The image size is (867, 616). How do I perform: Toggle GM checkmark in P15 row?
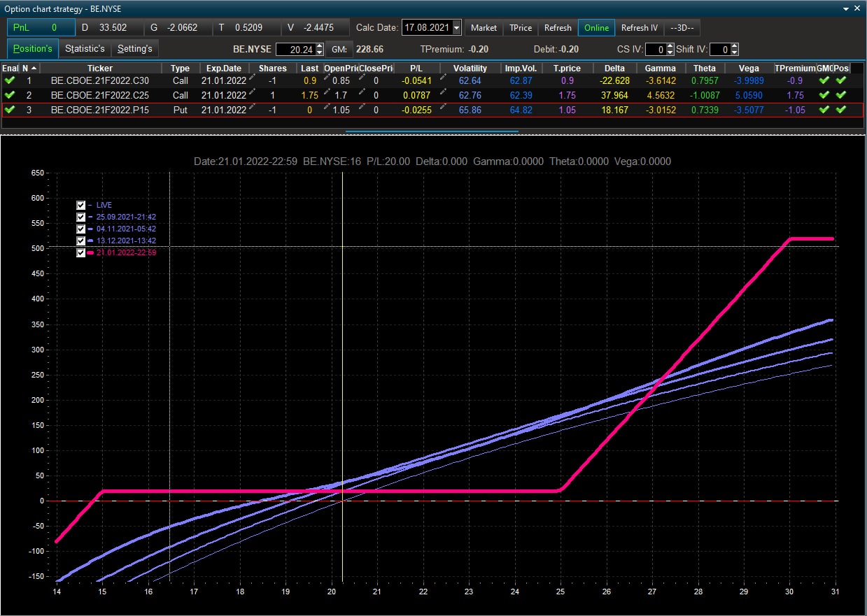click(824, 110)
